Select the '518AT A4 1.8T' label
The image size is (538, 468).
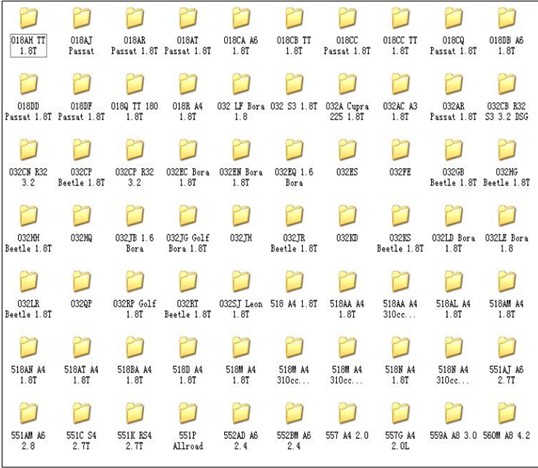[x=81, y=375]
